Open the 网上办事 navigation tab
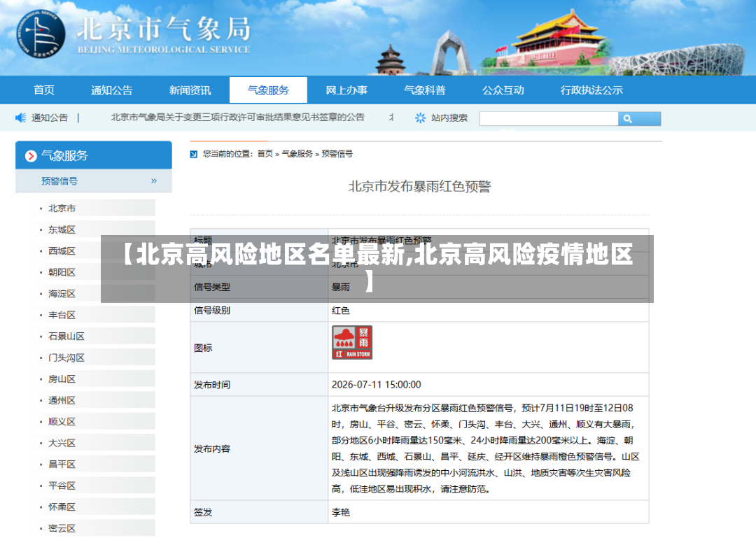The width and height of the screenshot is (756, 538). [346, 90]
